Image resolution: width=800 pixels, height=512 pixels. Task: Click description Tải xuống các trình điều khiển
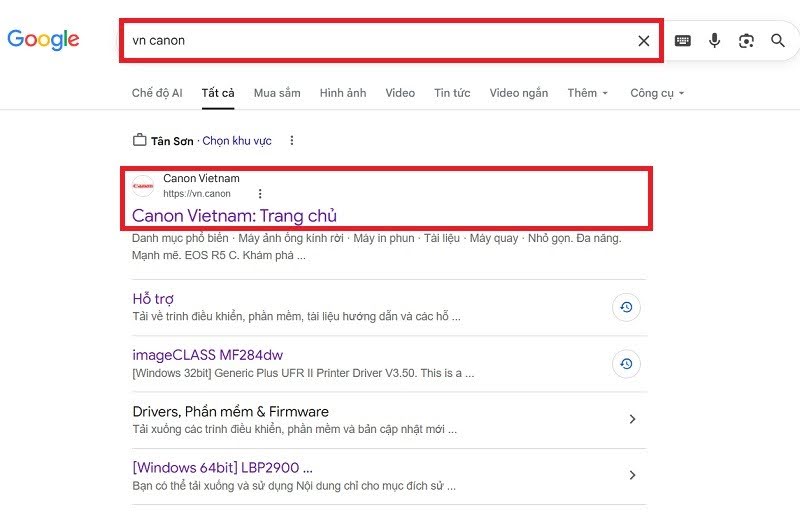coord(294,429)
